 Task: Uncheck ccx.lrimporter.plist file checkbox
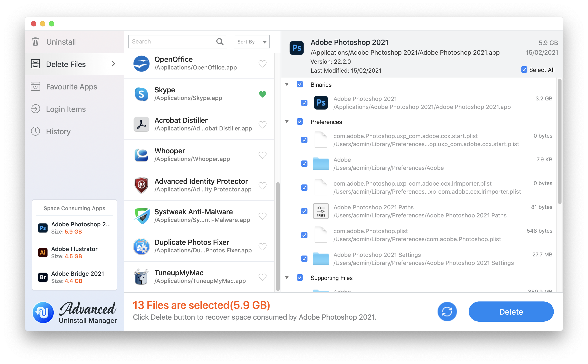tap(304, 187)
